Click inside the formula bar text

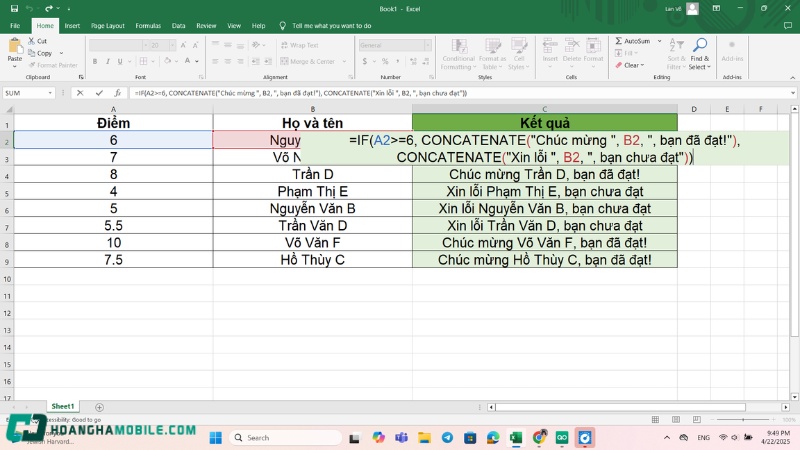301,93
